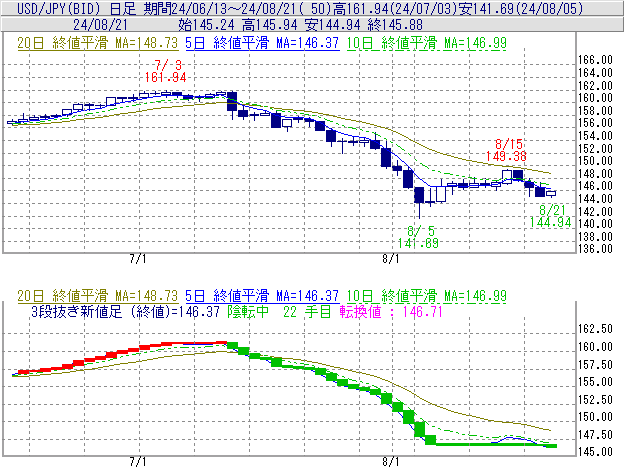Click the 148.00 price axis label
Image resolution: width=624 pixels, height=475 pixels.
coord(595,173)
